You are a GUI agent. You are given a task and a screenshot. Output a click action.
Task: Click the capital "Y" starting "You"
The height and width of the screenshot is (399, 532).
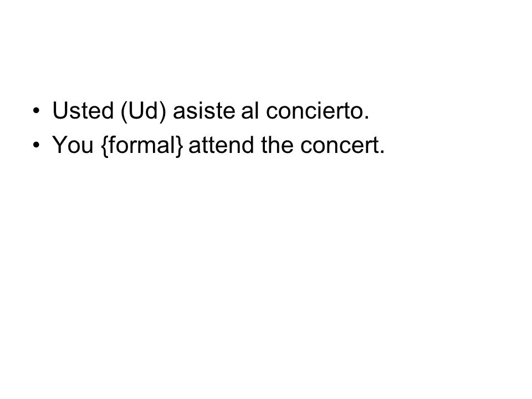(59, 145)
